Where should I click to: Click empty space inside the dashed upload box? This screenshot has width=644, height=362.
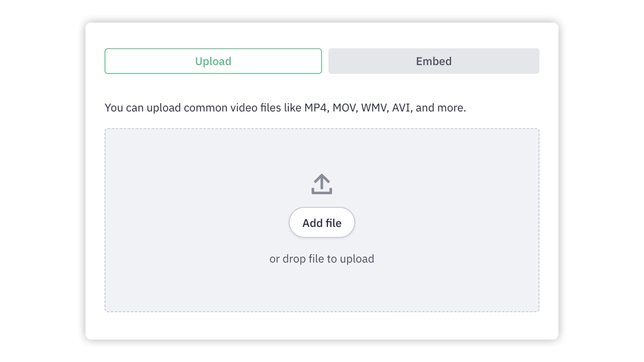click(183, 220)
